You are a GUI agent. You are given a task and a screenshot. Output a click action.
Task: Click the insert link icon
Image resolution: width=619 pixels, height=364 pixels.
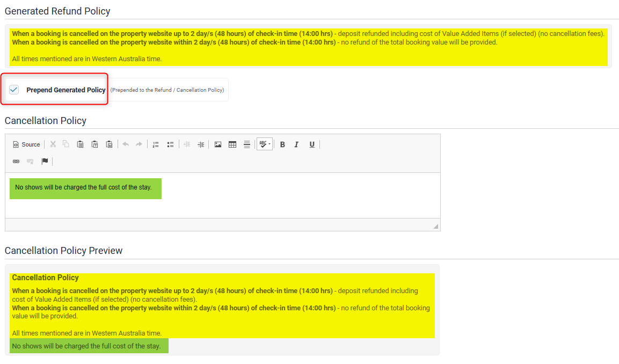click(16, 162)
